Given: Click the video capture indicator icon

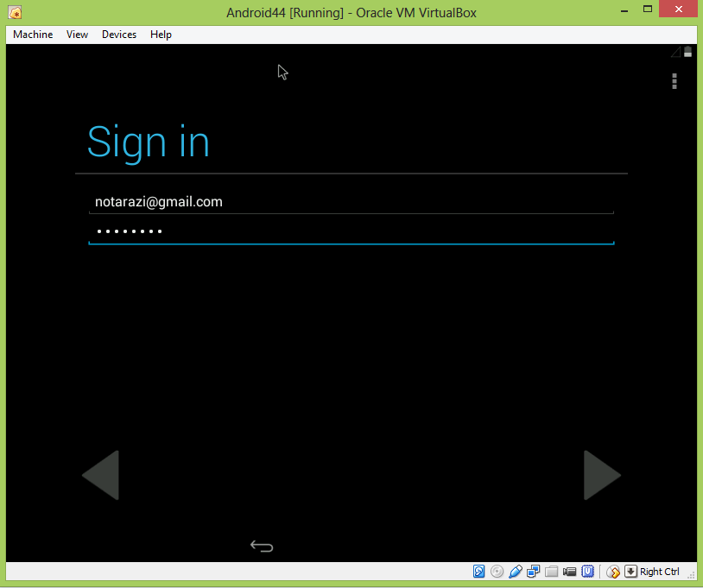Looking at the screenshot, I should pos(569,572).
